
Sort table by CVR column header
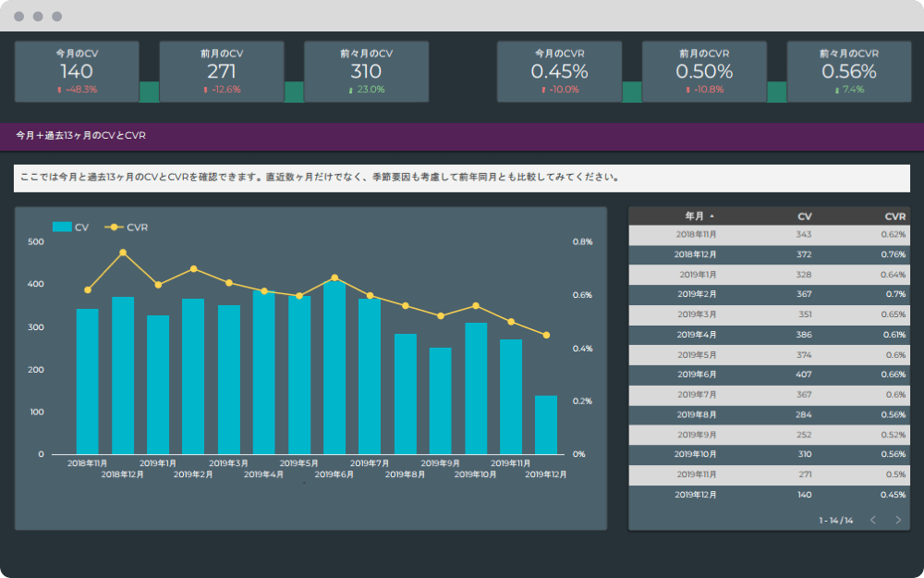tap(894, 216)
